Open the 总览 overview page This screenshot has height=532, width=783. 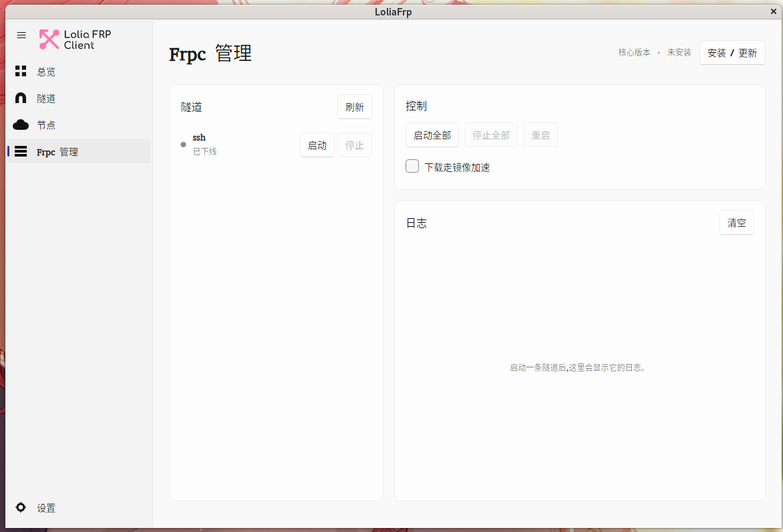pyautogui.click(x=79, y=72)
